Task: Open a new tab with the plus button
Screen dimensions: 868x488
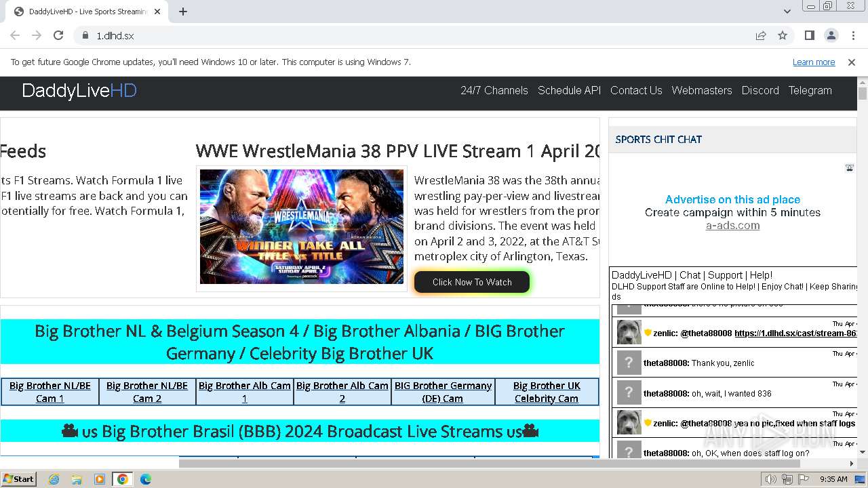Action: tap(183, 12)
